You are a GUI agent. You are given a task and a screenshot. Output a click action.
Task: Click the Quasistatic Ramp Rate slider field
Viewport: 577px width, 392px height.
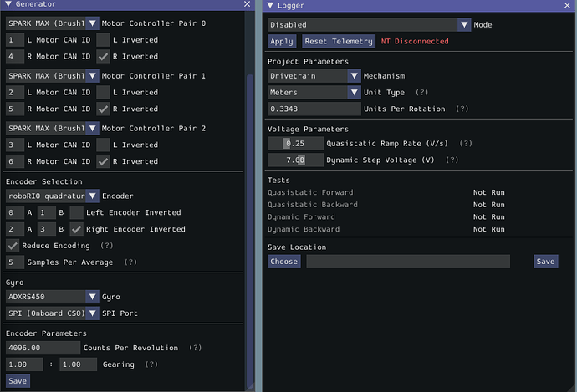[295, 144]
